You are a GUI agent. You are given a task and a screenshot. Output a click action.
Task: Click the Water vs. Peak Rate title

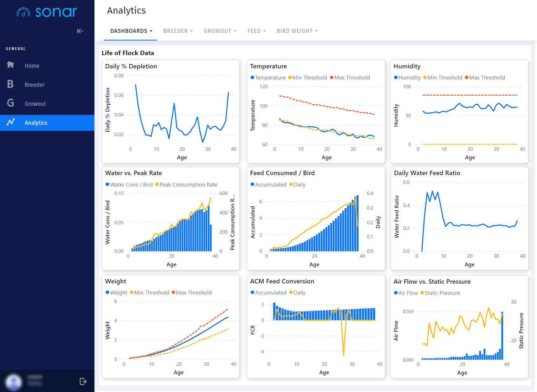click(x=133, y=173)
